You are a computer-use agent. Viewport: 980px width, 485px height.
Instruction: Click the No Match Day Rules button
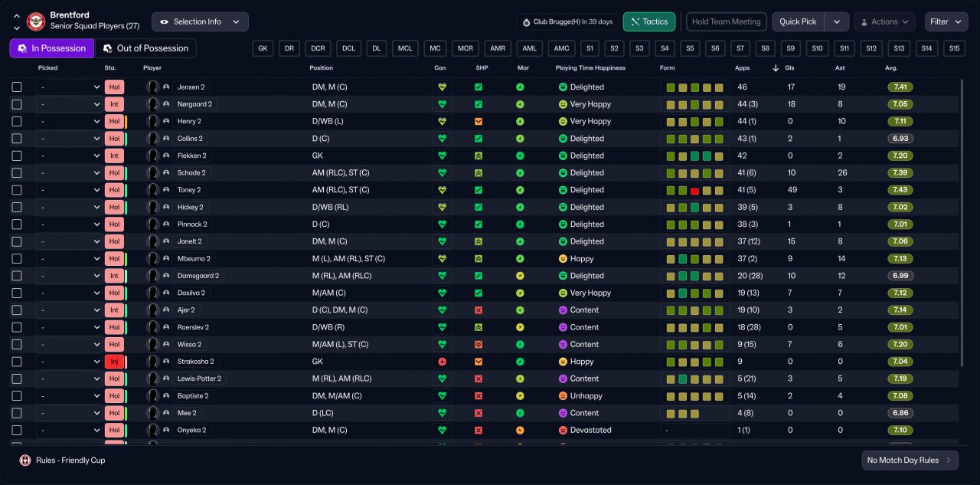pyautogui.click(x=910, y=460)
